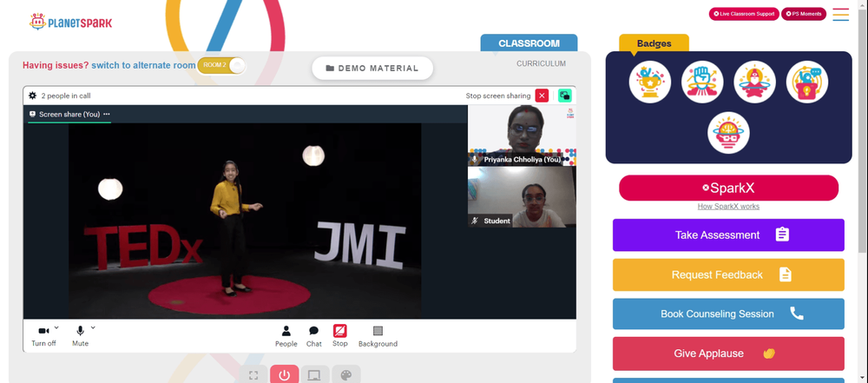Screen dimensions: 868x383
Task: Mute the microphone
Action: click(80, 336)
